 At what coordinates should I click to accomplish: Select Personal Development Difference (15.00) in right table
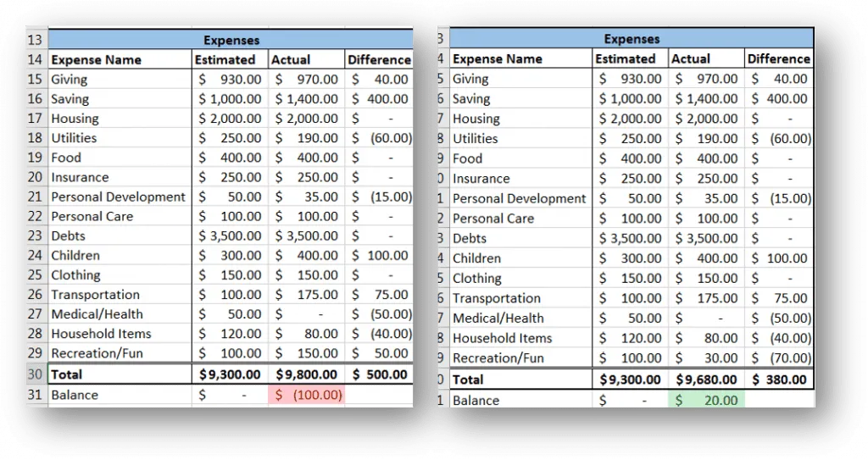pos(779,198)
